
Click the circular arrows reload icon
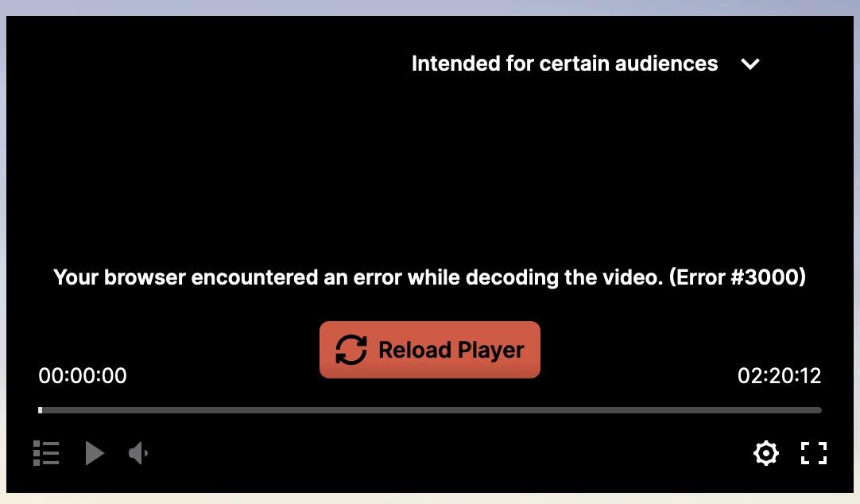click(x=351, y=350)
